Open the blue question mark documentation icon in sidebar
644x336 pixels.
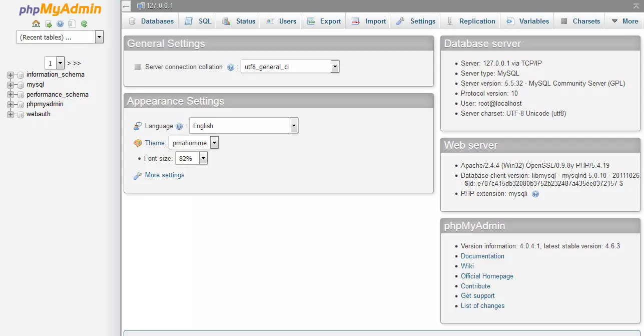[x=60, y=24]
